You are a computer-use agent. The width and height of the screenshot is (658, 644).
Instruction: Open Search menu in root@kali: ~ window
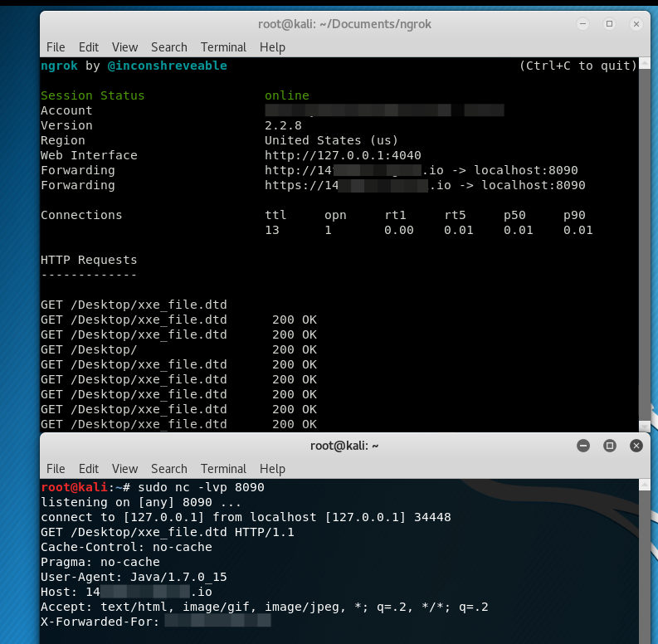click(168, 469)
